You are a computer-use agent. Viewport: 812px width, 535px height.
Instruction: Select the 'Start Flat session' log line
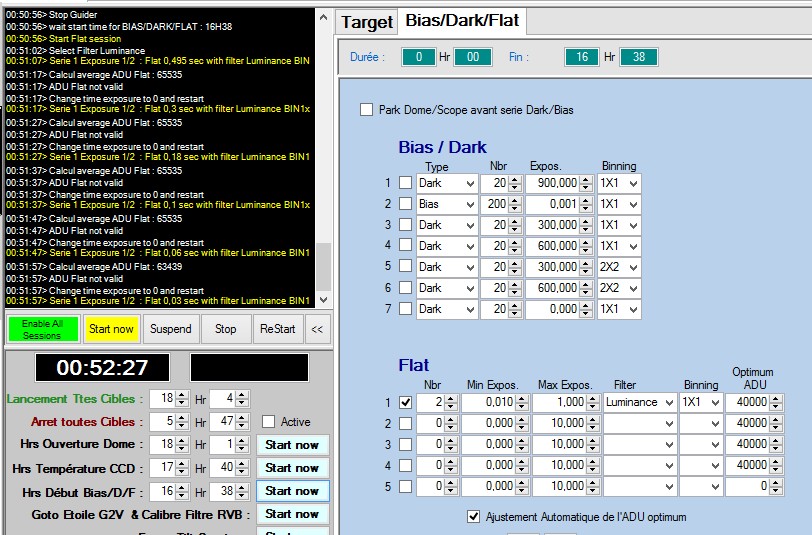pos(64,39)
